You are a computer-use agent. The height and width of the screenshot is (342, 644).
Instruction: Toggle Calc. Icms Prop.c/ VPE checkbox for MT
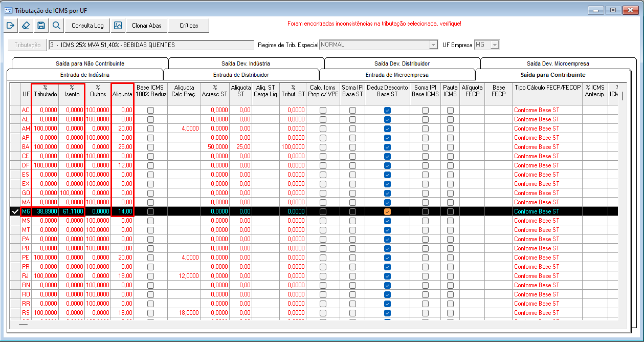click(323, 230)
